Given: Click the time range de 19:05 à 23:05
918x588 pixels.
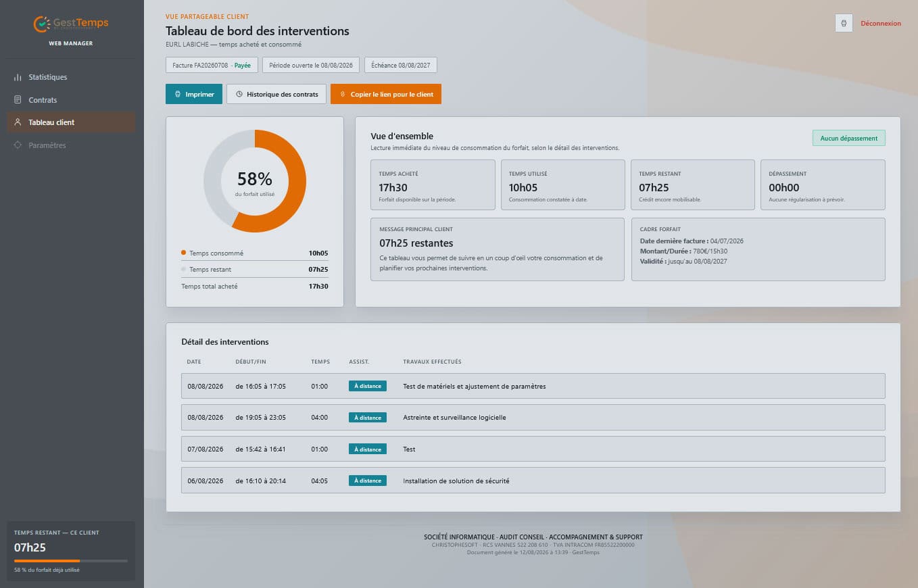Looking at the screenshot, I should coord(261,418).
